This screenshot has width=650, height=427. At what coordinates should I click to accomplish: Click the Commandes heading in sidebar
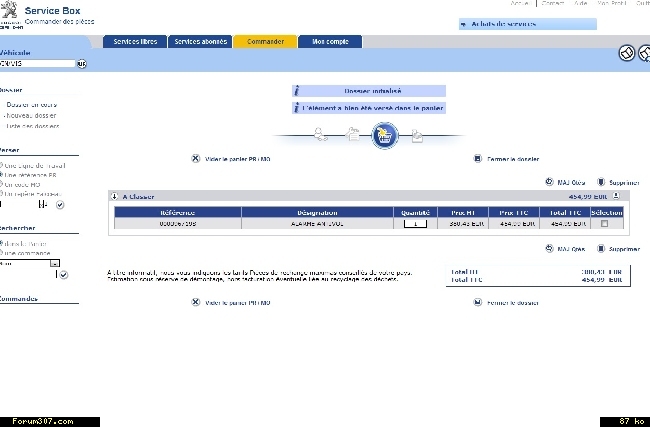point(19,298)
